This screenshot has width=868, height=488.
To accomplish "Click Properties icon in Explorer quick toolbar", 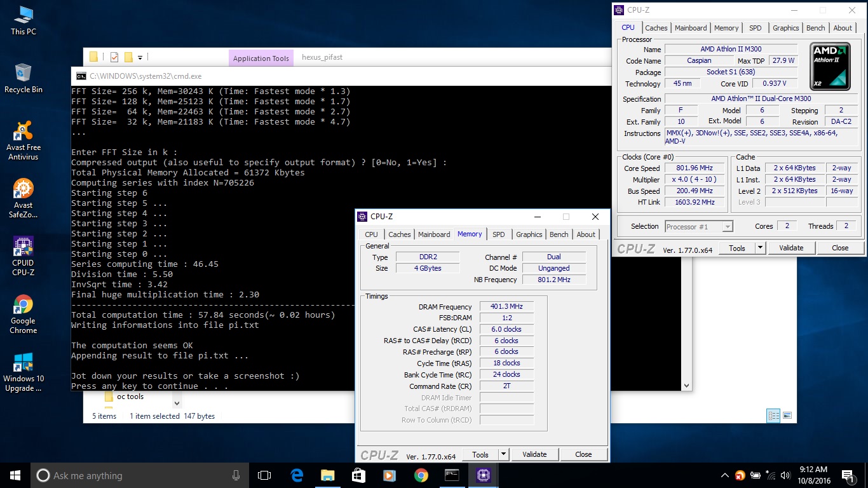I will tap(114, 57).
